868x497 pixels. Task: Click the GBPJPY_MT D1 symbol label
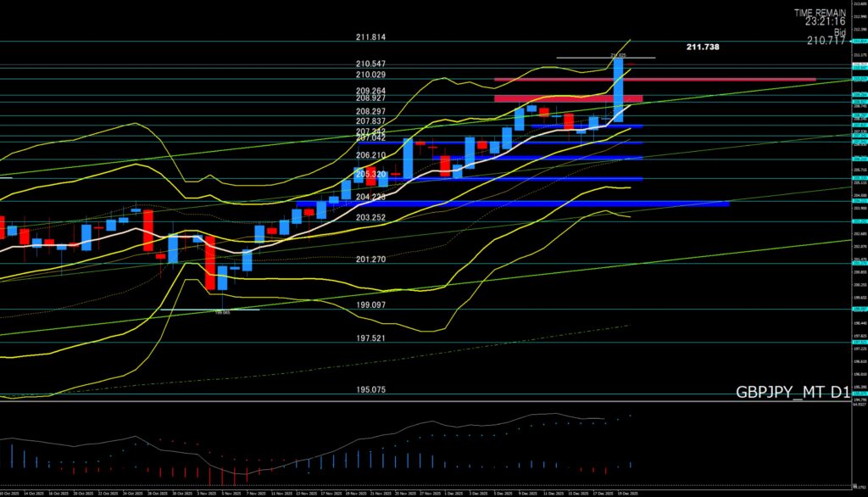[792, 392]
